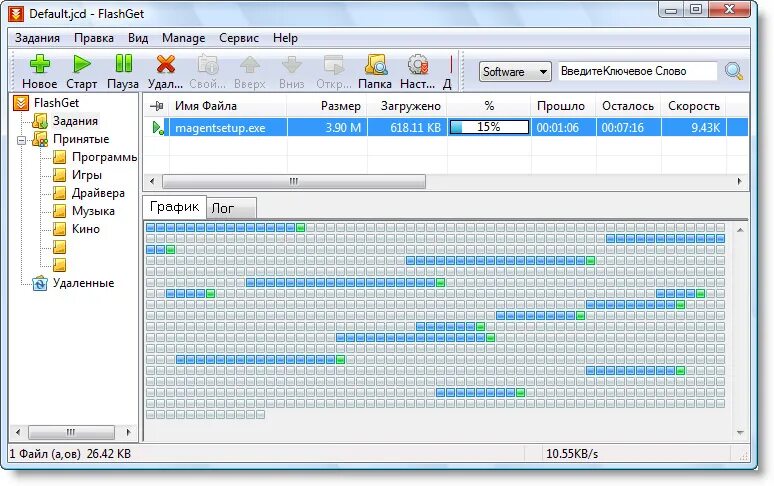774x486 pixels.
Task: Open the Кино category folder
Action: coord(60,229)
